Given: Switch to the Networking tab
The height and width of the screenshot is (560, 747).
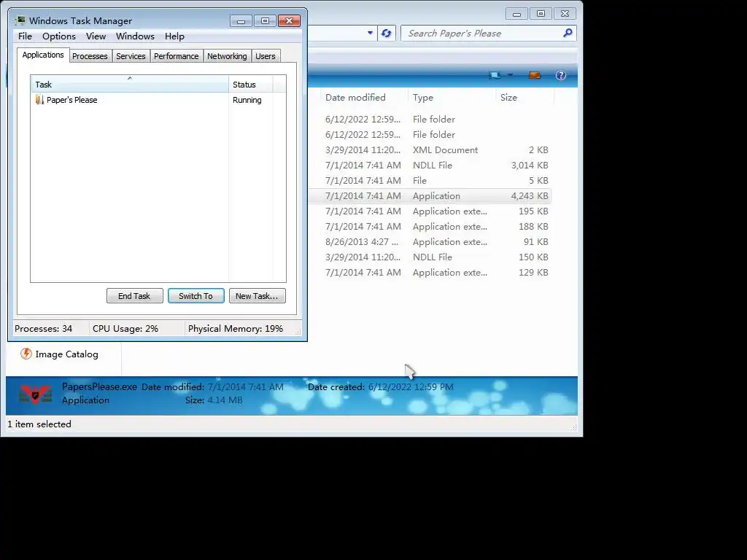Looking at the screenshot, I should (228, 56).
